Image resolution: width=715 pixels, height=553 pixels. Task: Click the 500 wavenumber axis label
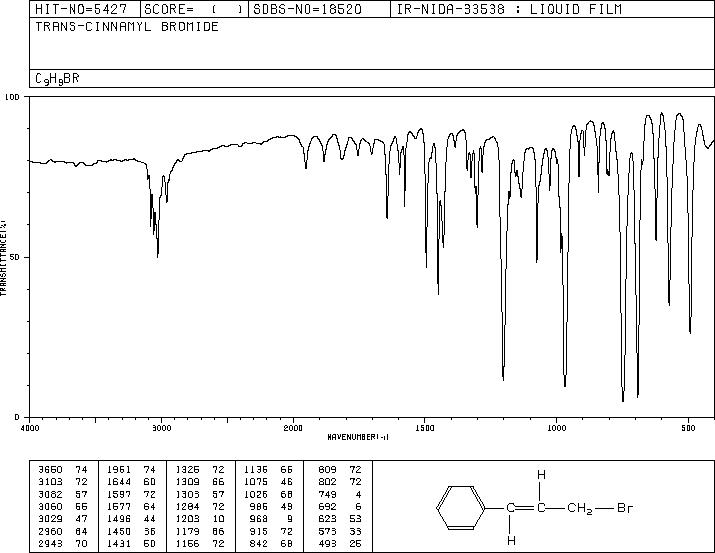pos(688,428)
